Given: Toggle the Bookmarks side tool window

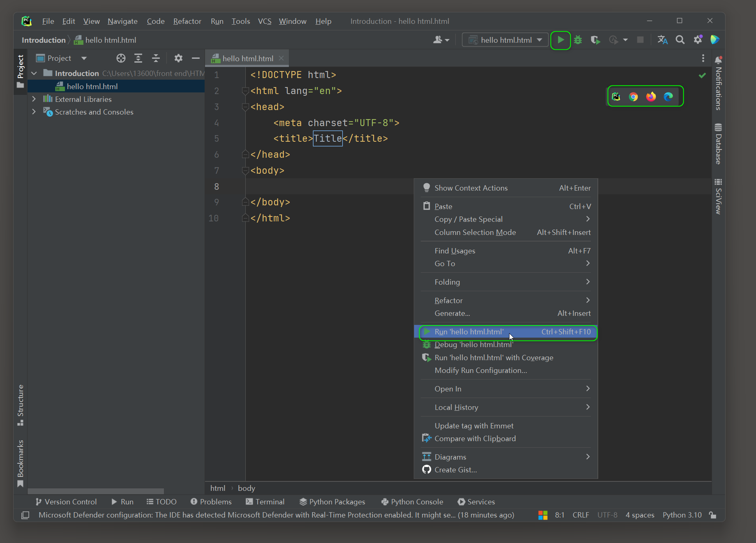Looking at the screenshot, I should click(21, 463).
